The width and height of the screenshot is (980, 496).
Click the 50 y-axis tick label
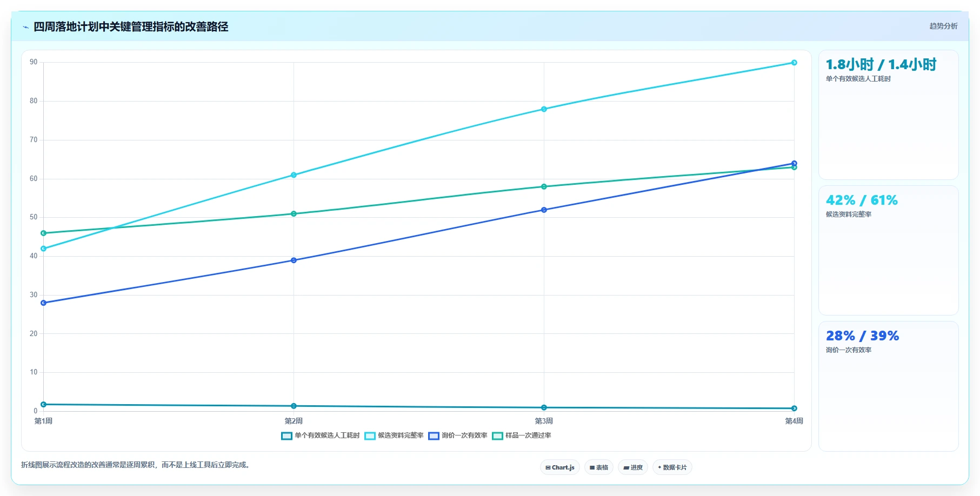(34, 217)
